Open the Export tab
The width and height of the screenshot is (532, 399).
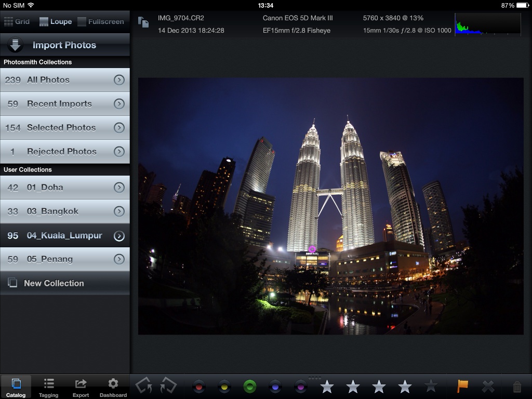tap(81, 387)
